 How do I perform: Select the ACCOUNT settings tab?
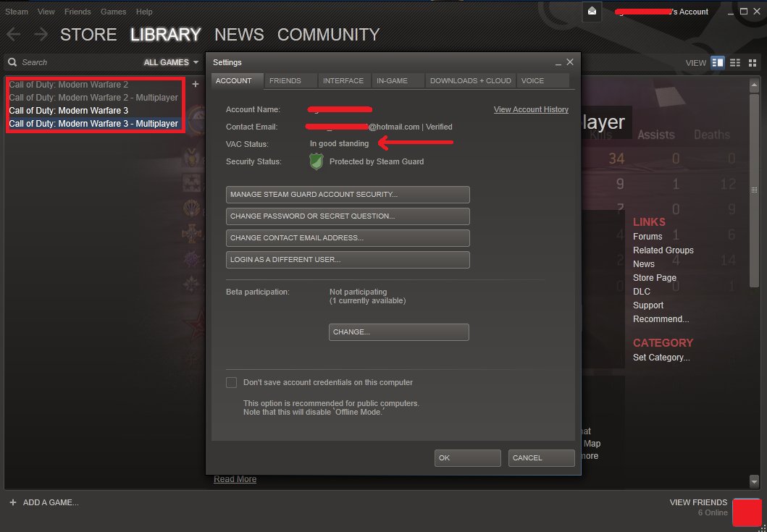[x=238, y=80]
